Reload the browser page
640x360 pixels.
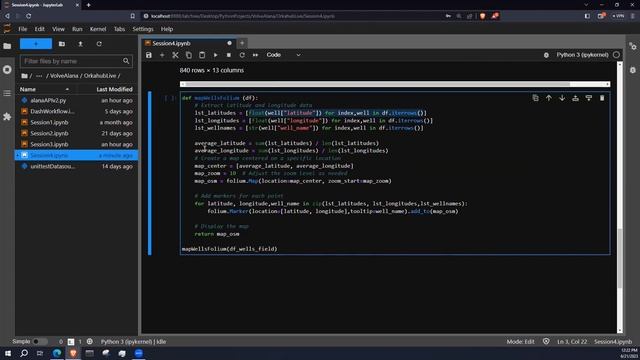pyautogui.click(x=29, y=16)
